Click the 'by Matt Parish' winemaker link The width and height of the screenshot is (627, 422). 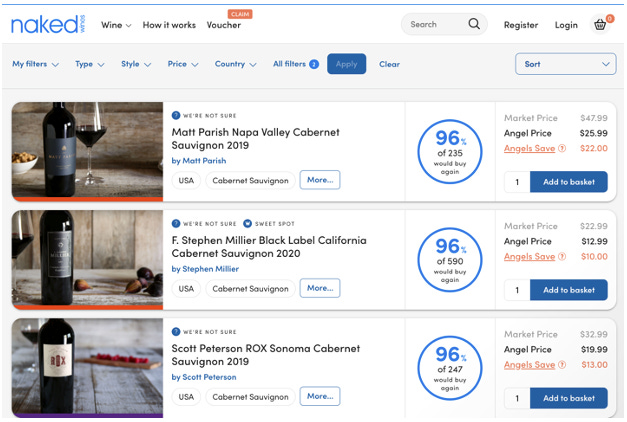199,161
